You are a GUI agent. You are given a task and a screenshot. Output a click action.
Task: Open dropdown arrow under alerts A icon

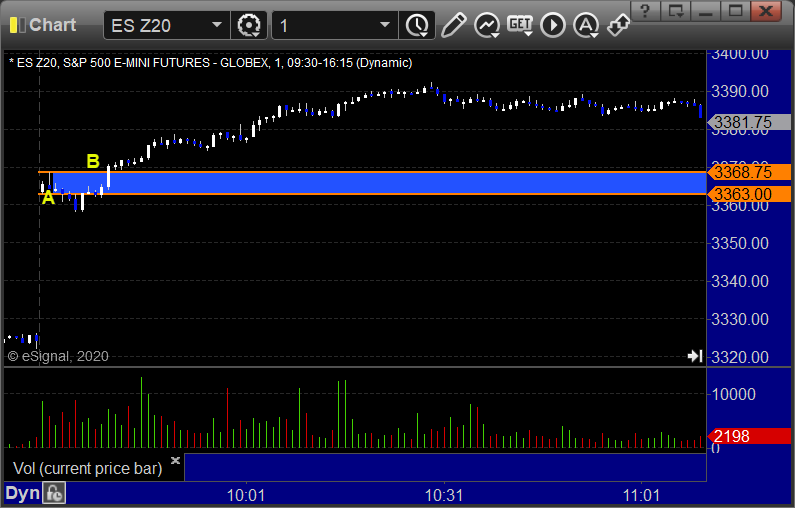pos(594,35)
